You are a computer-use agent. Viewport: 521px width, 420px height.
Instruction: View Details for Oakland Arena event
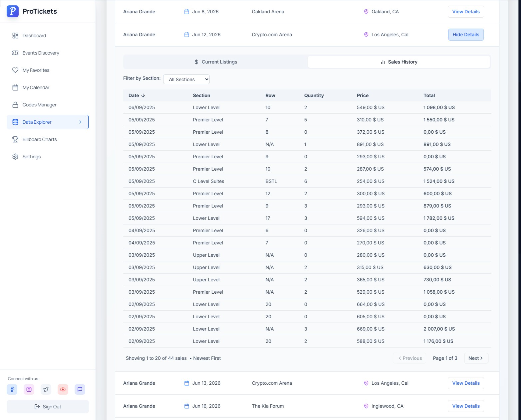tap(466, 12)
